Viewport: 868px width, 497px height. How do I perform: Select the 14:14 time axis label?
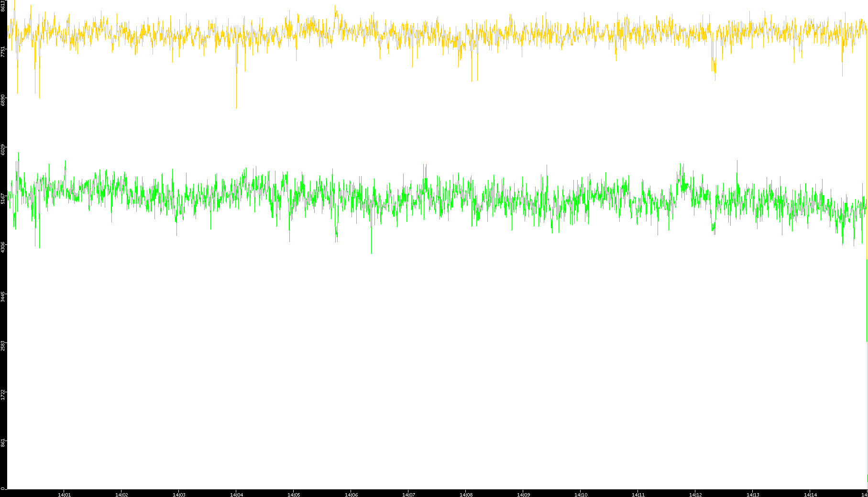coord(811,495)
